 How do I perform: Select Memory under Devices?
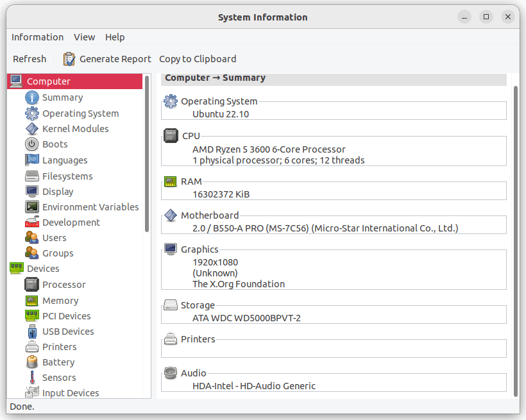[60, 301]
